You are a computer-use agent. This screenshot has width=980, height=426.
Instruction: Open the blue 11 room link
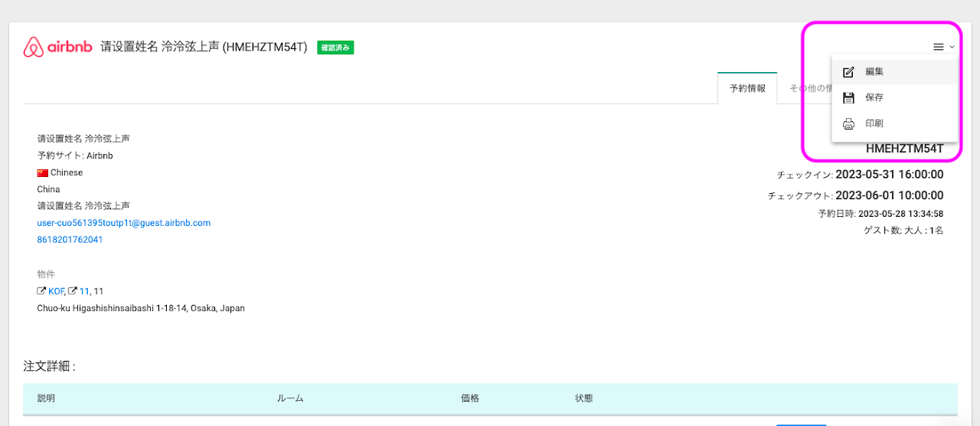click(x=84, y=291)
